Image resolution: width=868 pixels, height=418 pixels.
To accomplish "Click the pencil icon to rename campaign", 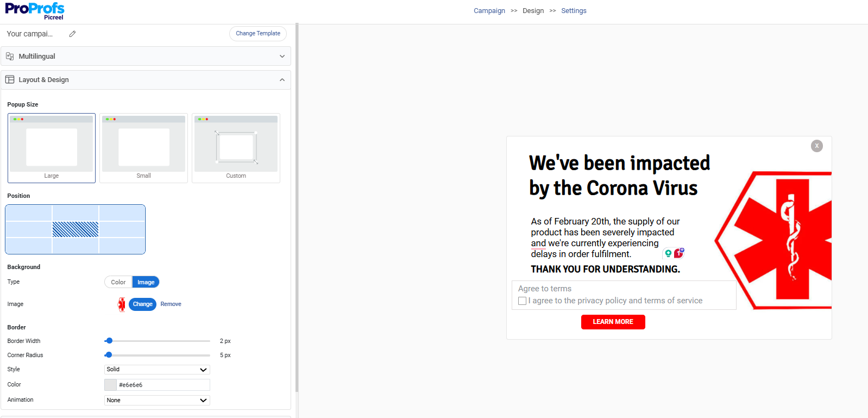I will [72, 34].
